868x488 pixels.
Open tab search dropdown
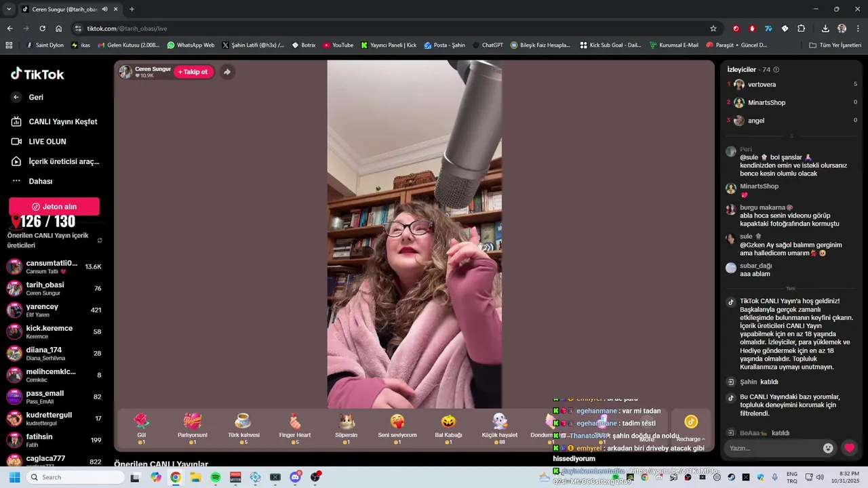pyautogui.click(x=8, y=9)
